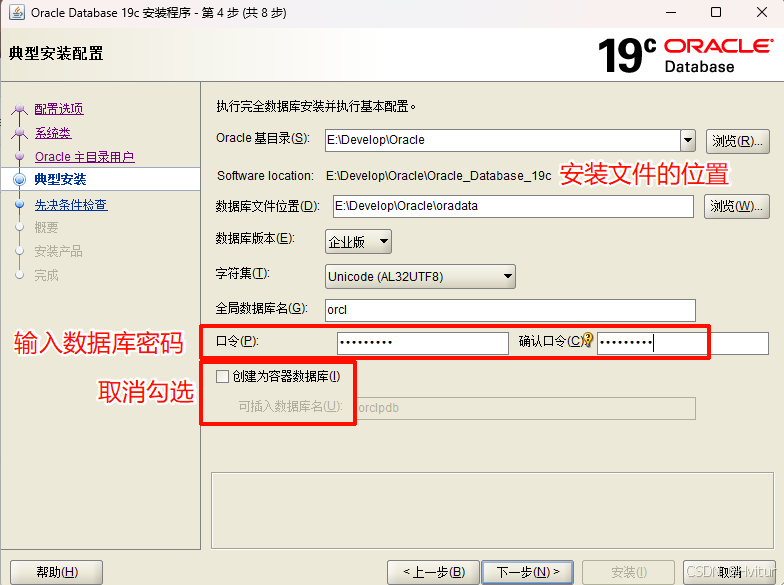
Task: Click the installer Java icon in title bar
Action: click(x=16, y=12)
